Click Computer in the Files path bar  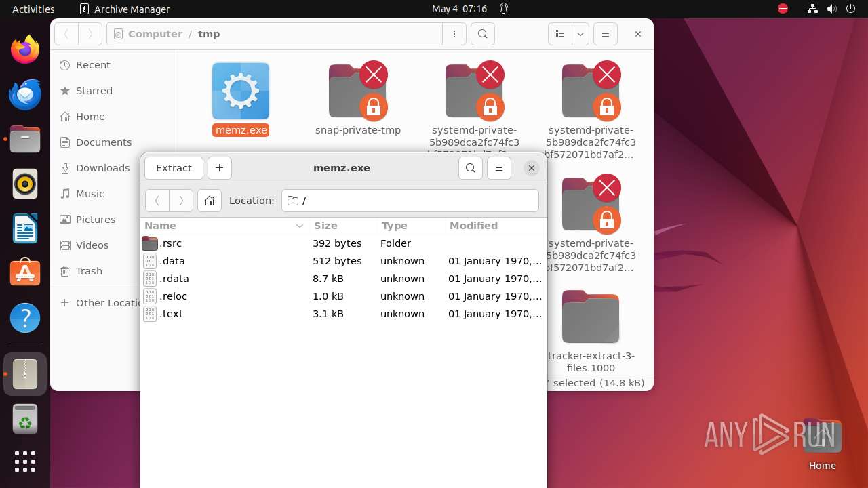click(155, 34)
